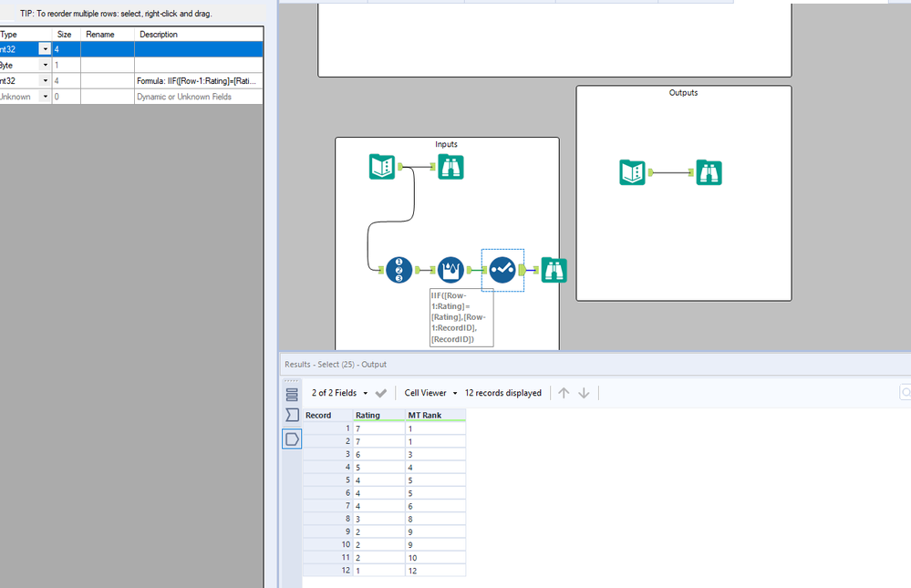Open Type dropdown for the Unknown row
The width and height of the screenshot is (911, 588).
(x=45, y=97)
